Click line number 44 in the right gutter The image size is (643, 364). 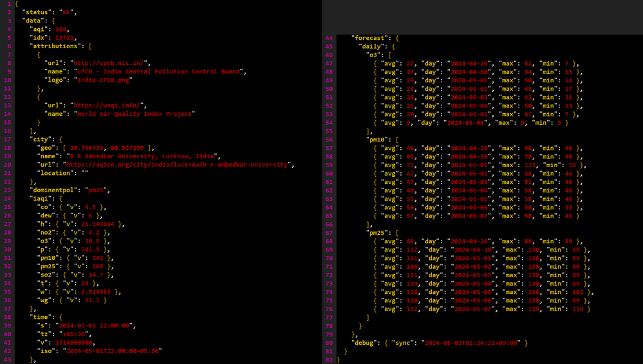point(329,38)
